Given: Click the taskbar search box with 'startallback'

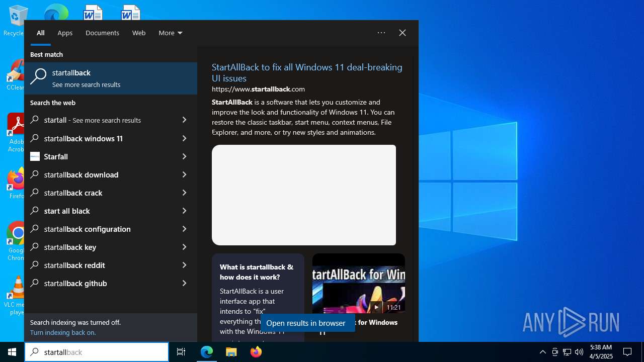Looking at the screenshot, I should [x=97, y=352].
